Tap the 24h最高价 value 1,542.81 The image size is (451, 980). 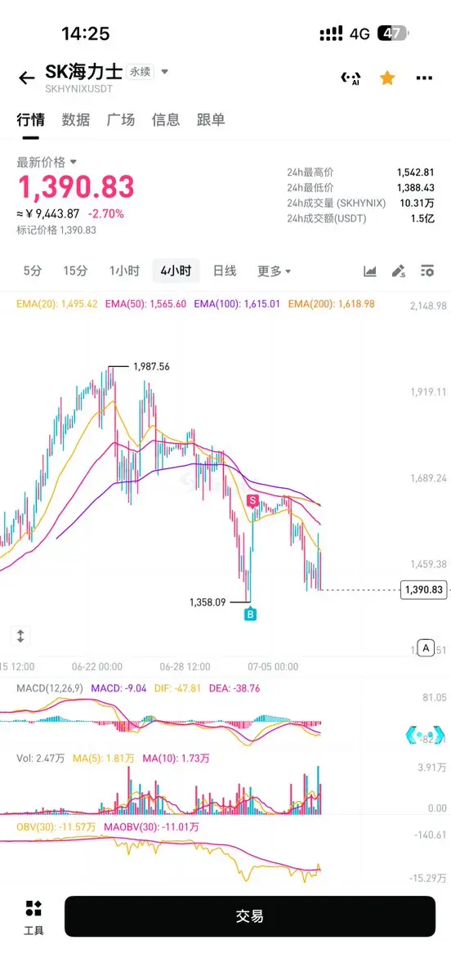(x=415, y=172)
